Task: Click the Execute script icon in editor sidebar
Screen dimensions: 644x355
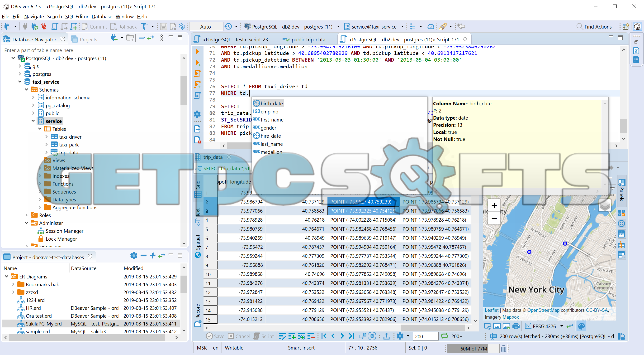Action: [197, 74]
